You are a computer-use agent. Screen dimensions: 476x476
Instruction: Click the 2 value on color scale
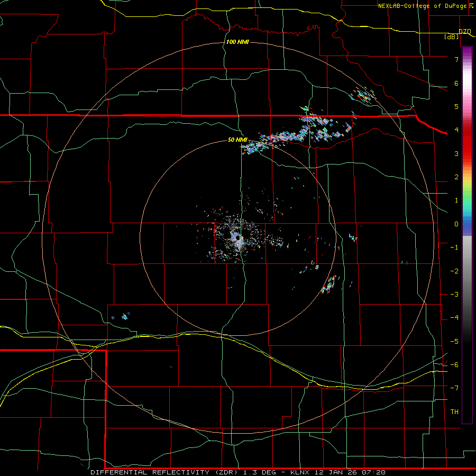(456, 177)
